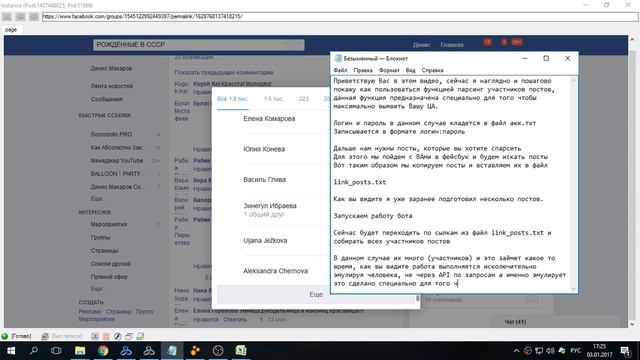Open Мероприятия in sidebar

[x=109, y=224]
